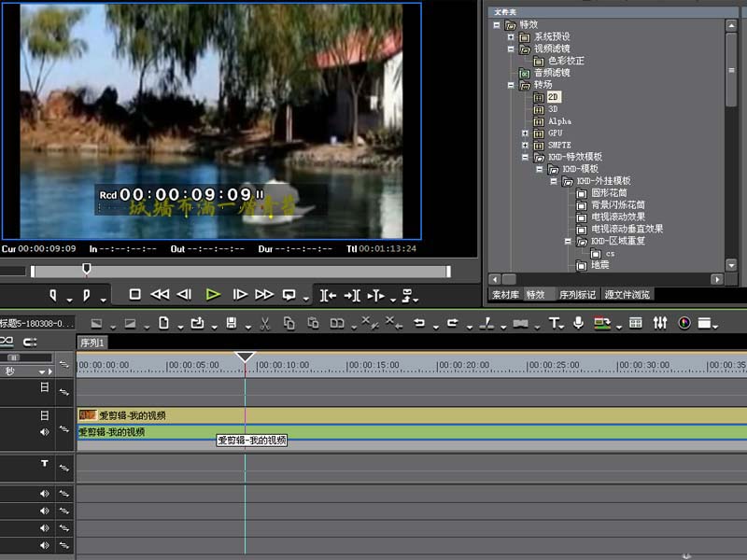Collapse the 视频滤镜 folder
Screen dimensions: 747x560
point(511,49)
